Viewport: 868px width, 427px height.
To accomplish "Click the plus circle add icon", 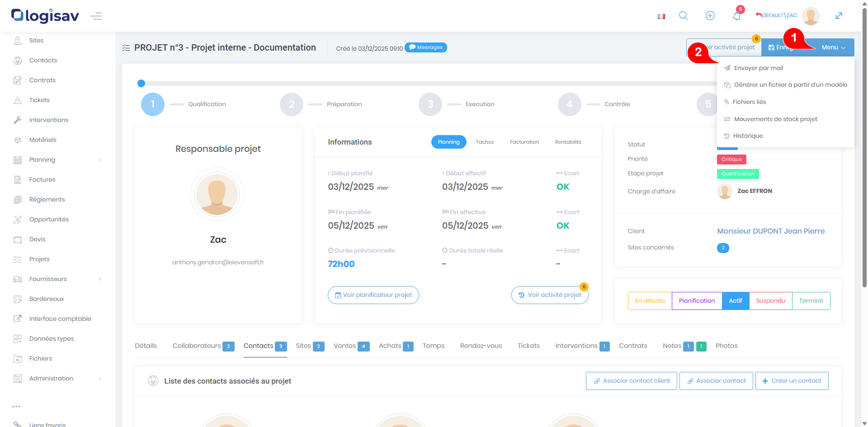I will [x=710, y=16].
